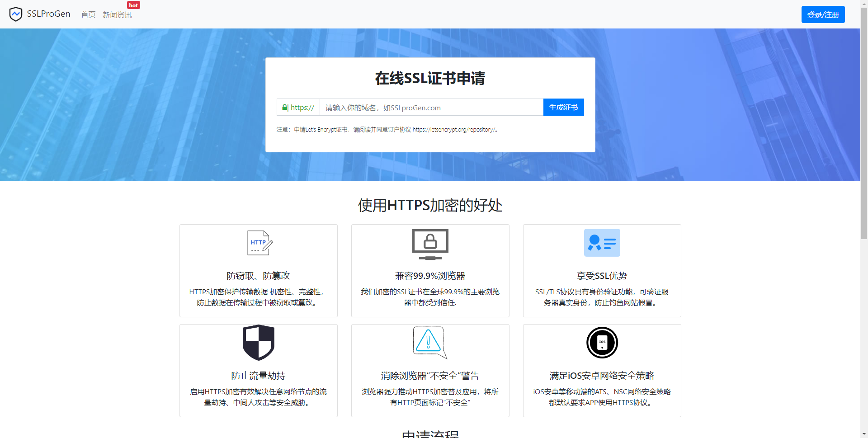Click the green lock icon beside https://

(x=285, y=107)
